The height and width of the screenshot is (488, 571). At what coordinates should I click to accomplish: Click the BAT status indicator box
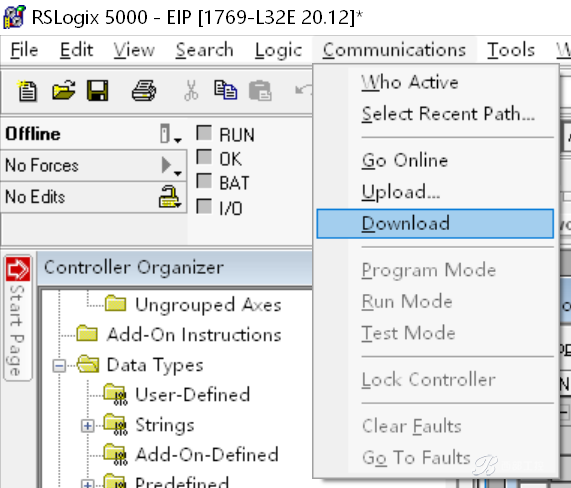(x=204, y=181)
